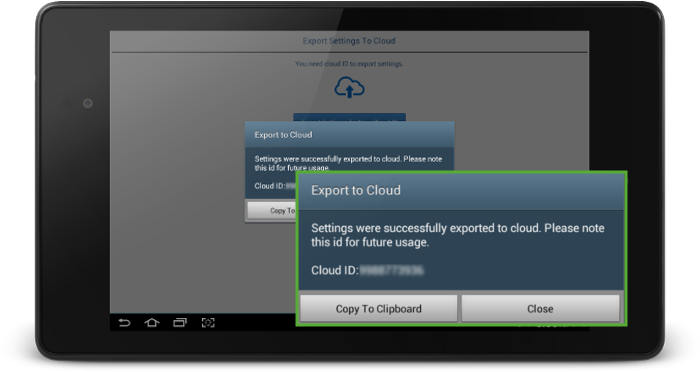Tap the Android back navigation icon
Screen dimensions: 700x372
point(124,322)
